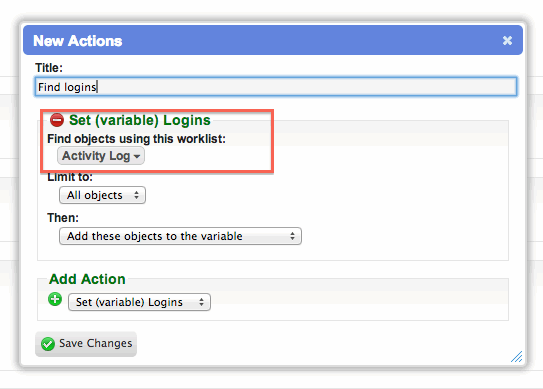Click the green plus Add Action icon

pyautogui.click(x=55, y=299)
